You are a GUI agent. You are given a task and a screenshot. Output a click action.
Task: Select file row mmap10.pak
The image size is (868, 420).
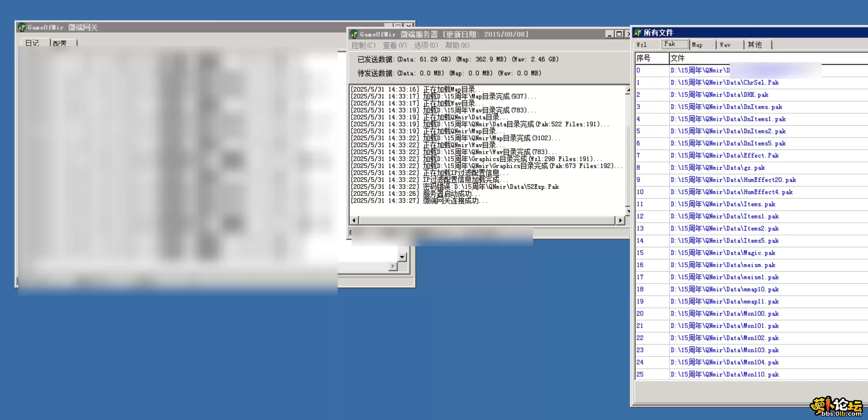(751, 289)
